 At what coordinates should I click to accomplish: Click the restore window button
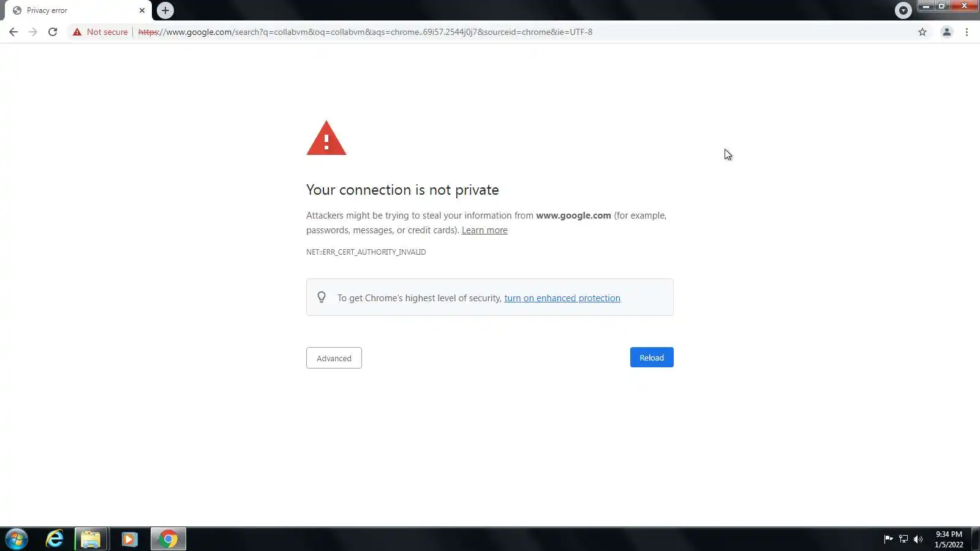point(941,6)
